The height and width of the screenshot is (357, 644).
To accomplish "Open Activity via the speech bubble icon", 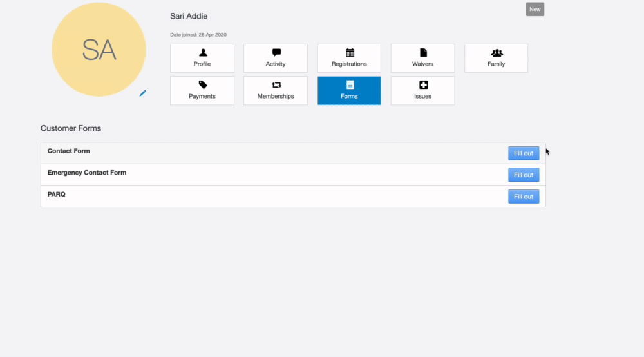I will pos(276,53).
